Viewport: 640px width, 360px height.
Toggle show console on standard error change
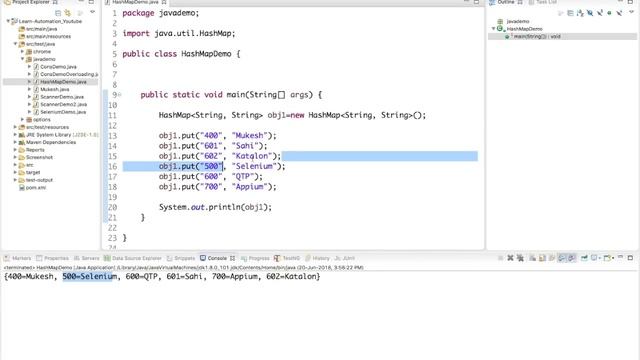pos(571,258)
